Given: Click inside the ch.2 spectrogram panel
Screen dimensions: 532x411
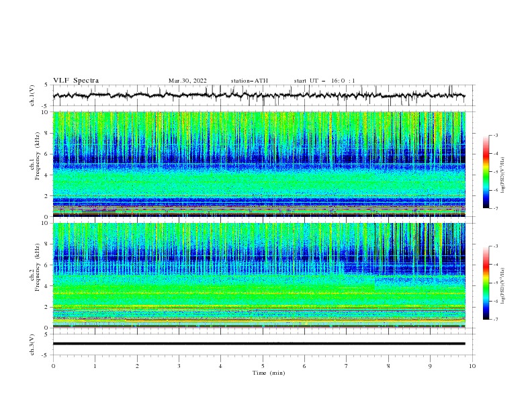Looking at the screenshot, I should tap(259, 275).
